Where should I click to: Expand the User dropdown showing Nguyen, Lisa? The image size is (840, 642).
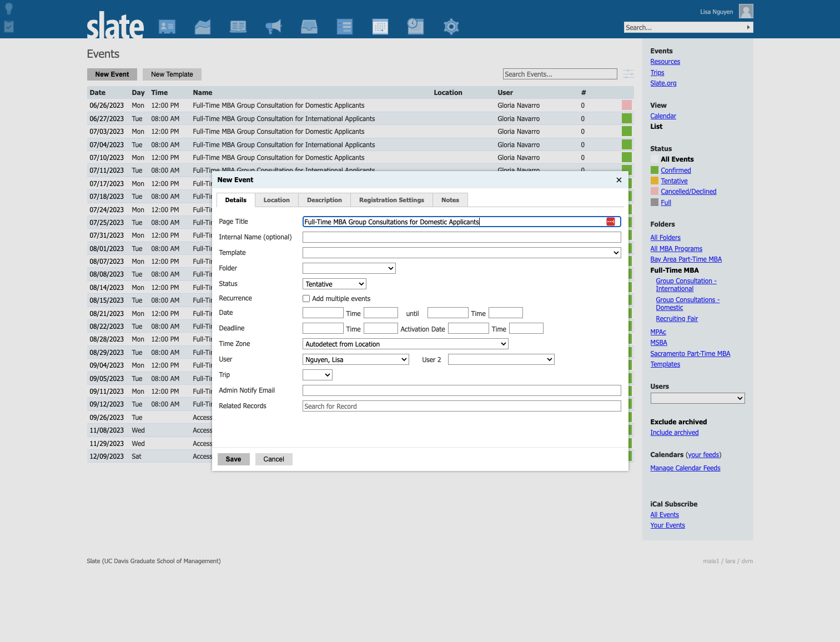[x=356, y=359]
